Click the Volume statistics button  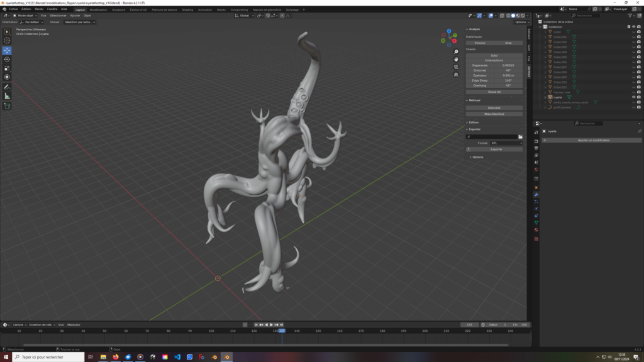click(480, 43)
